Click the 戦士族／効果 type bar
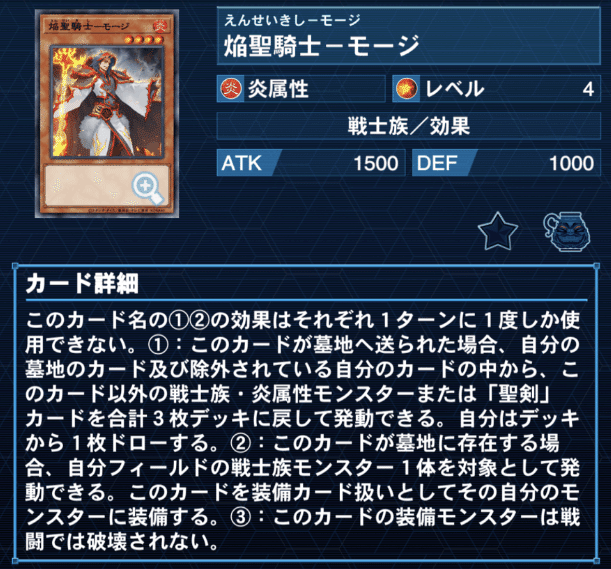This screenshot has height=569, width=611. (408, 126)
